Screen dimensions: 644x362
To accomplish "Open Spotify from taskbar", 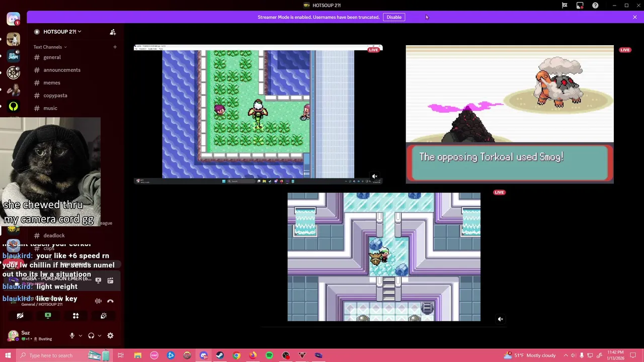I will click(x=269, y=355).
